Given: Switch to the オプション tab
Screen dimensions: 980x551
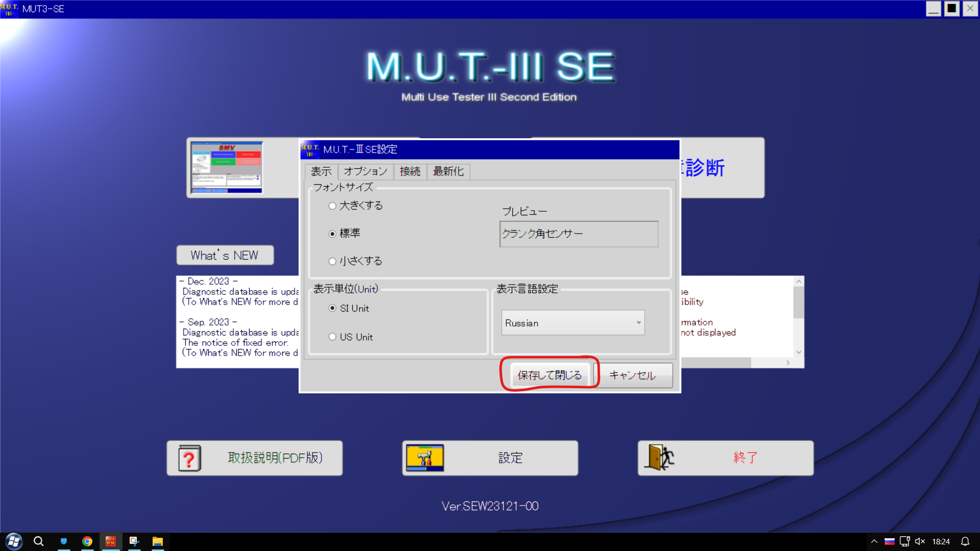Looking at the screenshot, I should (x=365, y=171).
